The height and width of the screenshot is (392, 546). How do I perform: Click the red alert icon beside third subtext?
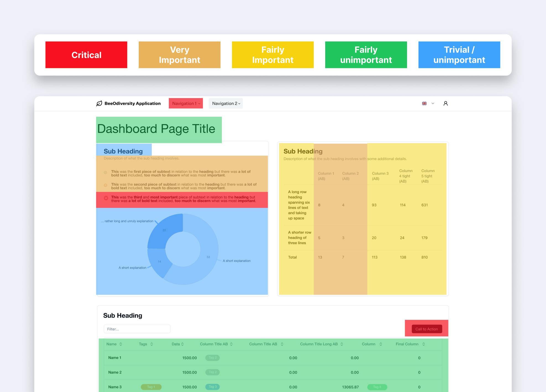coord(106,198)
